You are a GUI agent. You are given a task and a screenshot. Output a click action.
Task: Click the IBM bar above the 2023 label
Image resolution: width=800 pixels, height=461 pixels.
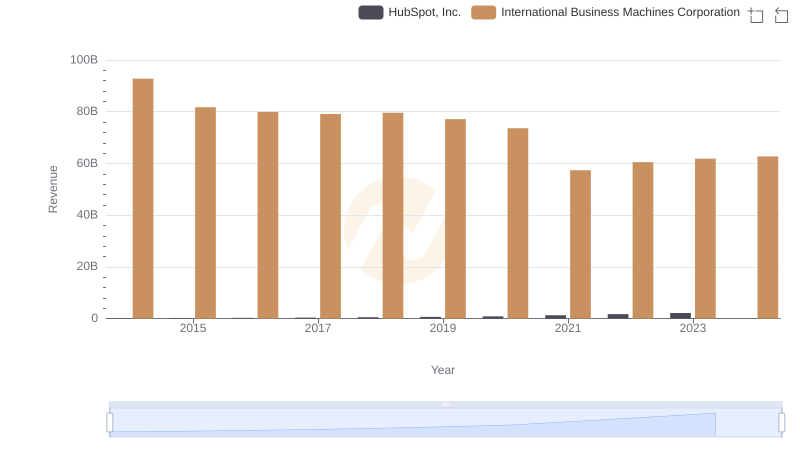tap(705, 238)
